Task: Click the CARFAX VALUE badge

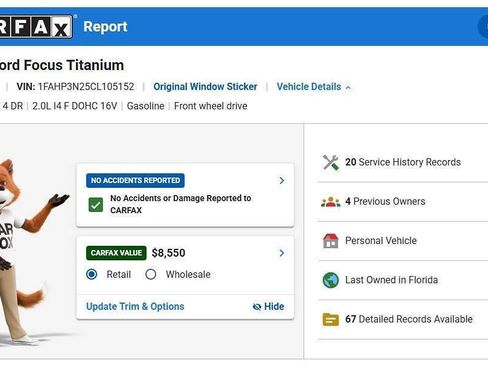Action: pyautogui.click(x=116, y=253)
